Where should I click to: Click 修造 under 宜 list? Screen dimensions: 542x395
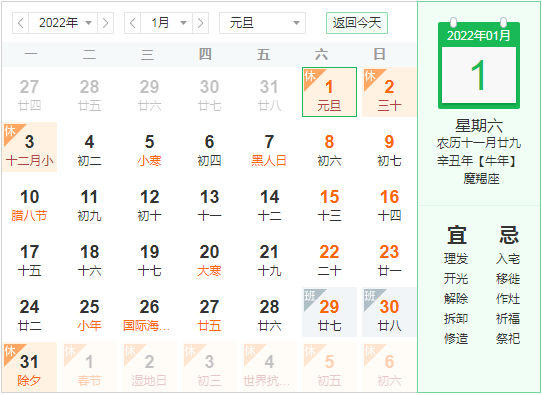[456, 338]
